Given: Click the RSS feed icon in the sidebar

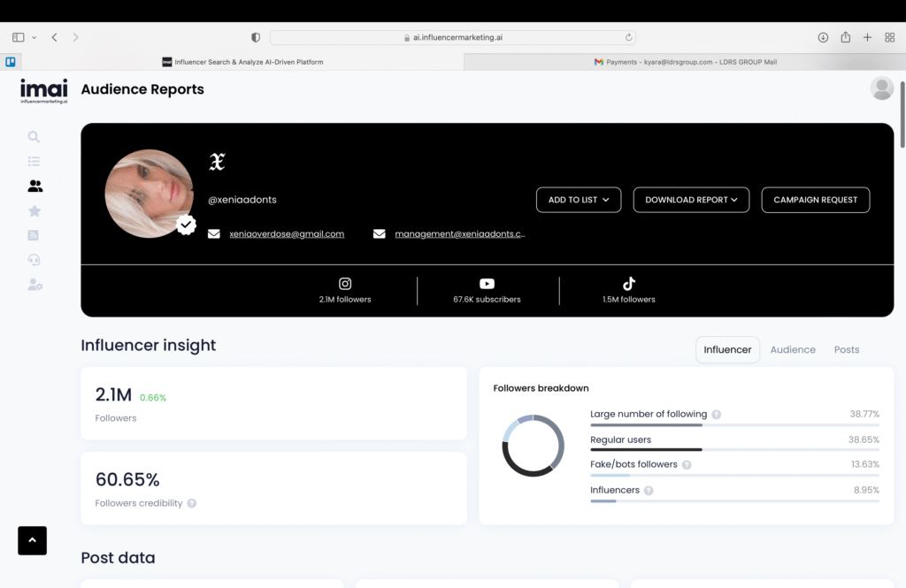Looking at the screenshot, I should [34, 235].
